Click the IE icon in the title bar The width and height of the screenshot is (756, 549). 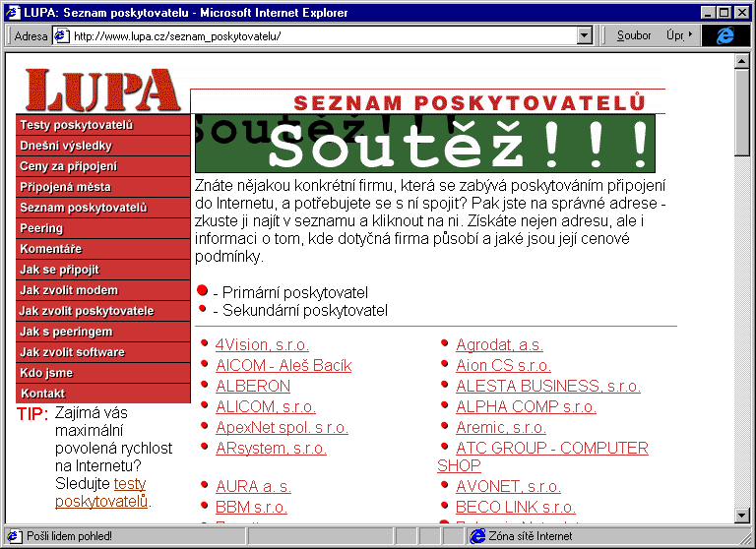click(13, 12)
